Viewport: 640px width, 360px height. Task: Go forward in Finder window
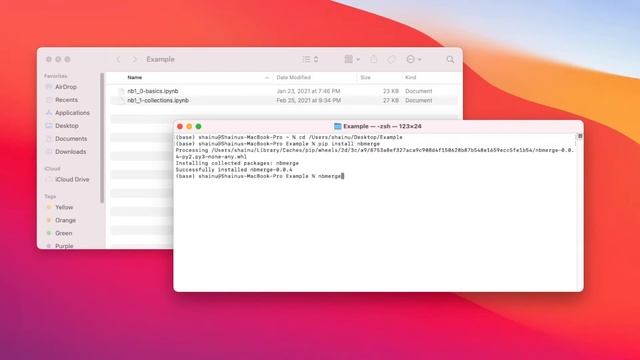134,60
